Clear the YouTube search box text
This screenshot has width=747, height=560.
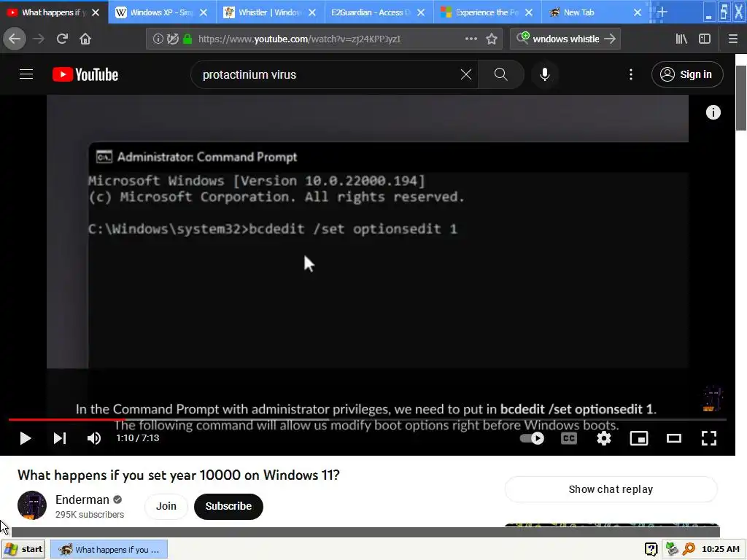coord(466,74)
